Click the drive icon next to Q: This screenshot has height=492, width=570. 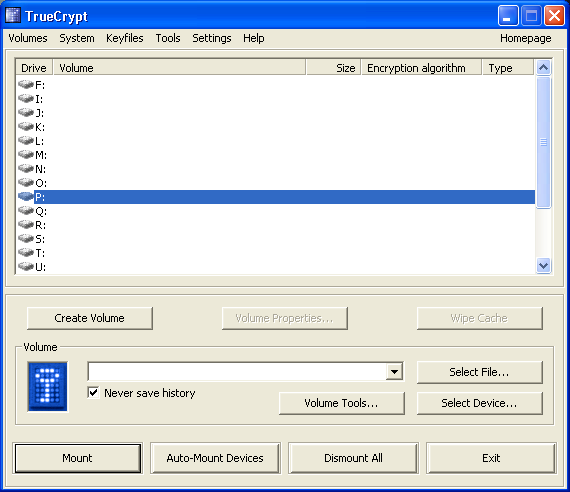(26, 210)
